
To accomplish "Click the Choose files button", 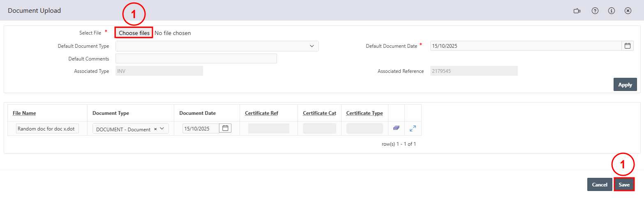I will click(134, 33).
